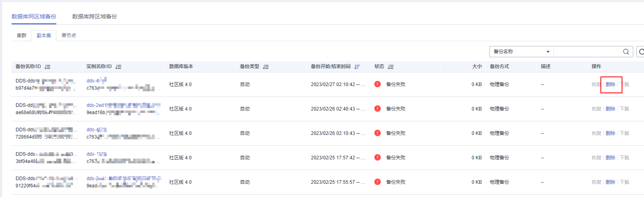Viewport: 644px width, 197px height.
Task: Focus the backup search input field
Action: [587, 52]
